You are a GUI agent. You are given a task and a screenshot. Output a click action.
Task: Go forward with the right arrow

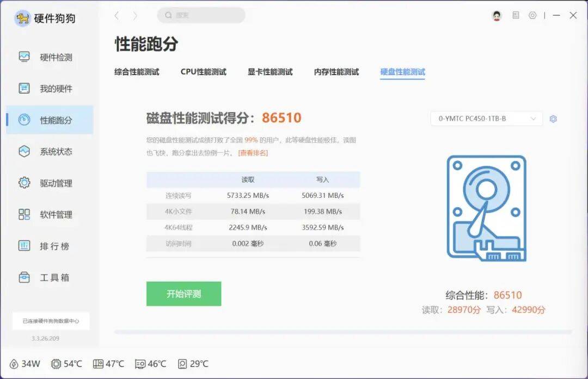pyautogui.click(x=135, y=15)
